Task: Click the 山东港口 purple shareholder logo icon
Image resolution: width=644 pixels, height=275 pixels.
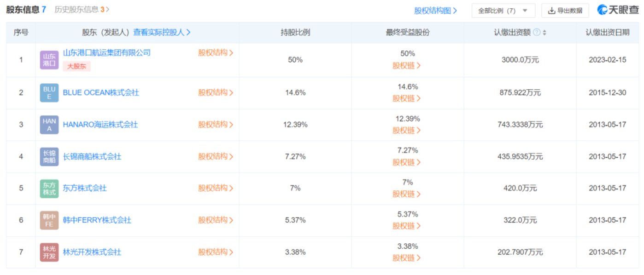Action: point(49,60)
